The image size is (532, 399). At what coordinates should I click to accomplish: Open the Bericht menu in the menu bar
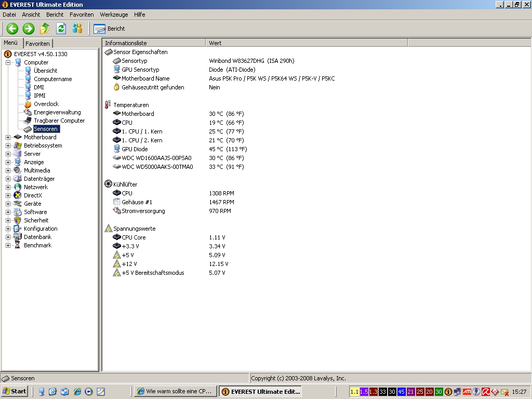click(x=55, y=15)
